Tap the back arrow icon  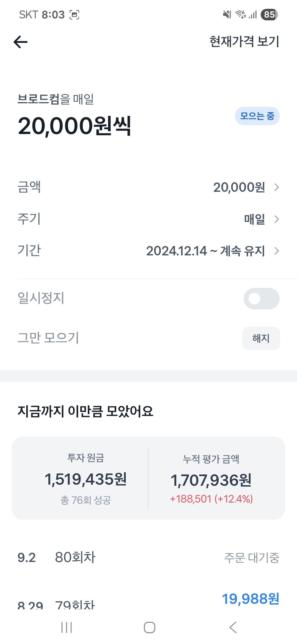click(x=21, y=42)
